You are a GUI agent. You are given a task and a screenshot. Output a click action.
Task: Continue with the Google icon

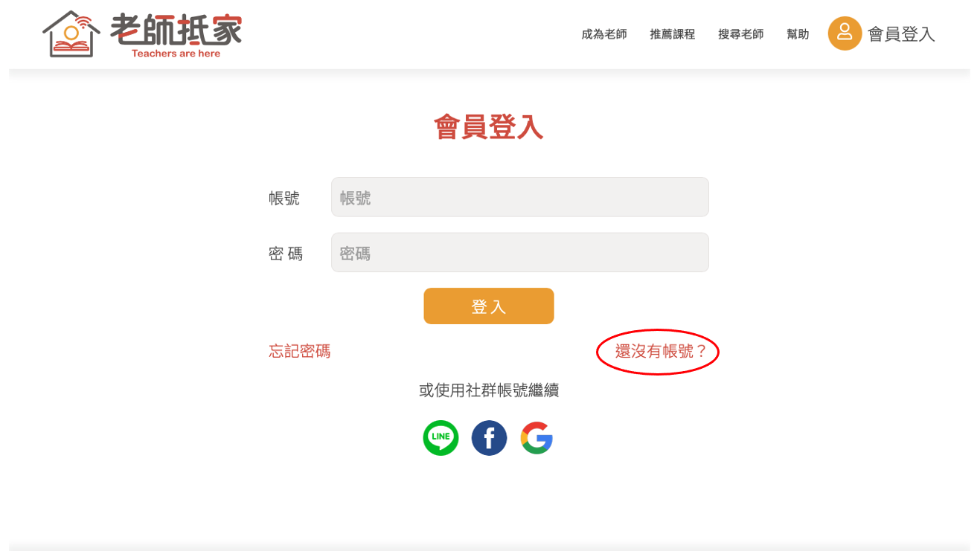[537, 438]
